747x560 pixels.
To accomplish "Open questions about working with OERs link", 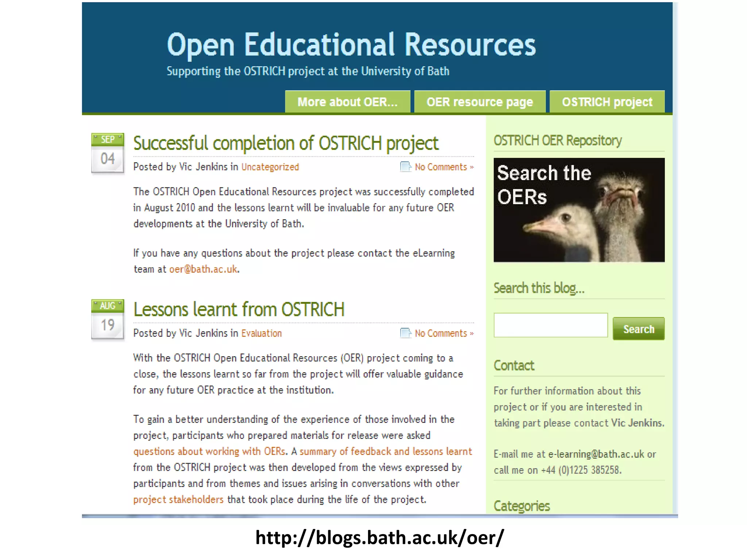I will pyautogui.click(x=209, y=451).
